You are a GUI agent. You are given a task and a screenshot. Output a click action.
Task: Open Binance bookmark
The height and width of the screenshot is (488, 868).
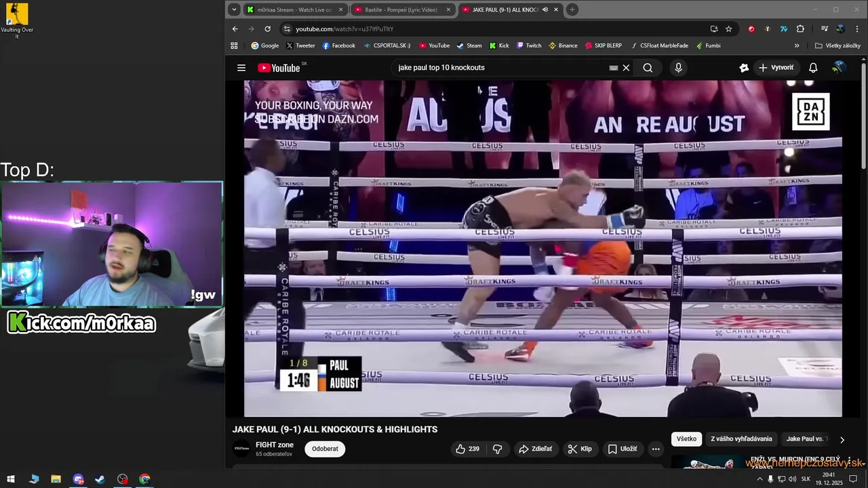(x=563, y=45)
